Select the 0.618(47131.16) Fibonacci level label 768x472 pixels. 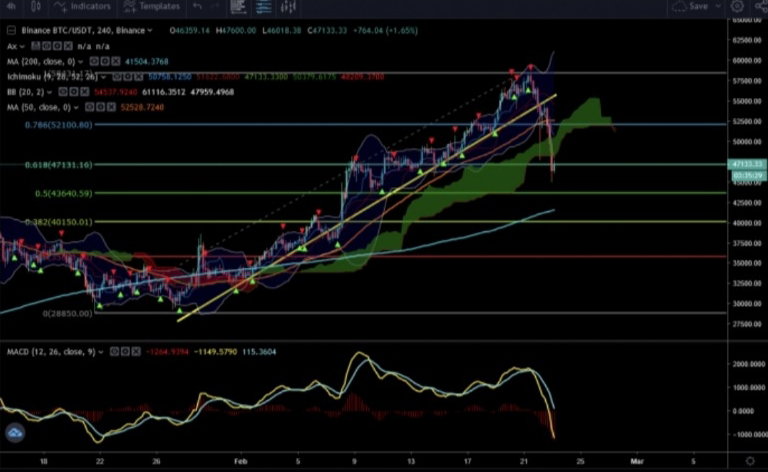coord(59,165)
